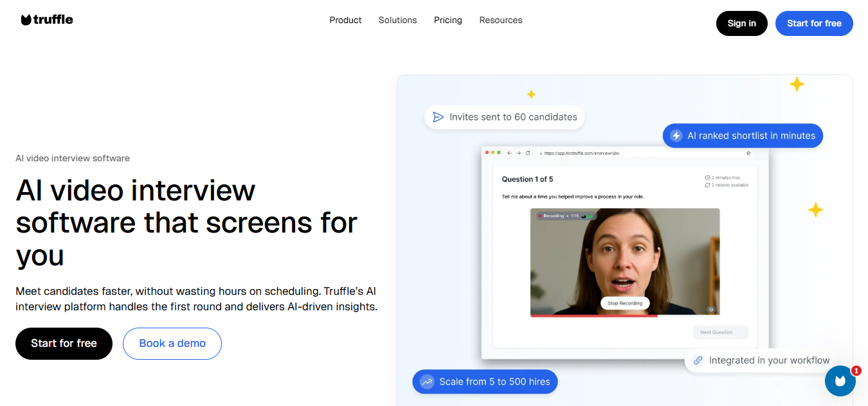868x406 pixels.
Task: Click the red recording progress bar under the video
Action: (593, 315)
